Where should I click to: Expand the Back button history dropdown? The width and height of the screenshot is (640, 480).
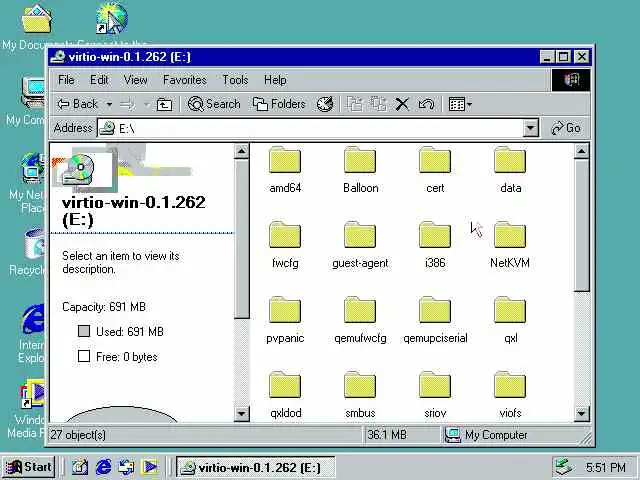(109, 104)
